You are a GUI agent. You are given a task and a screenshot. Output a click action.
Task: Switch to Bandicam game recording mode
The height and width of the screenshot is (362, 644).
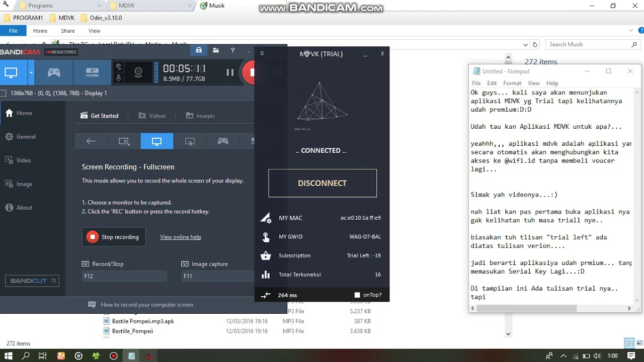pyautogui.click(x=54, y=72)
